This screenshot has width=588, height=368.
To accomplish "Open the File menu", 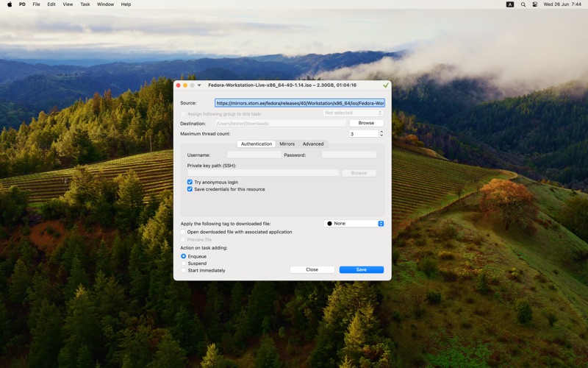I will coord(36,4).
